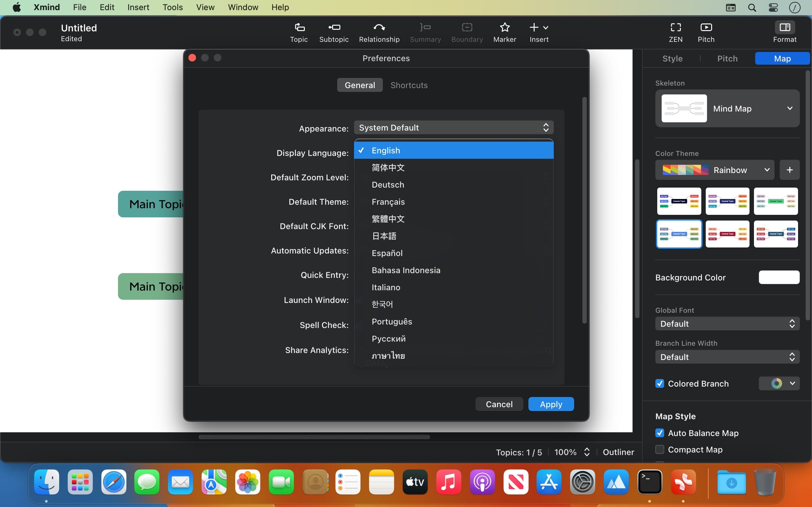This screenshot has width=812, height=507.
Task: Click the Background Color white swatch
Action: pos(779,277)
